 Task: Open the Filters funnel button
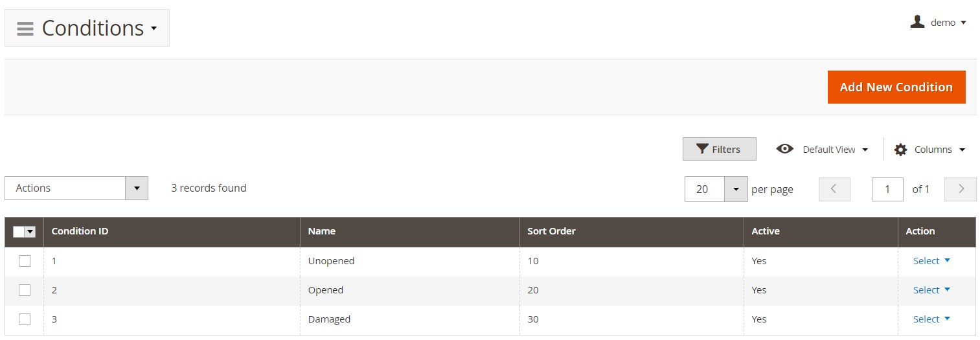[719, 149]
